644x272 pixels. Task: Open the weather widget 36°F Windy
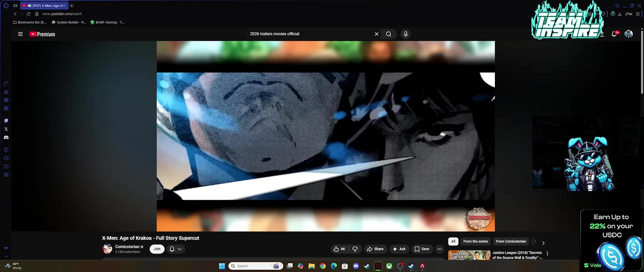pos(12,266)
